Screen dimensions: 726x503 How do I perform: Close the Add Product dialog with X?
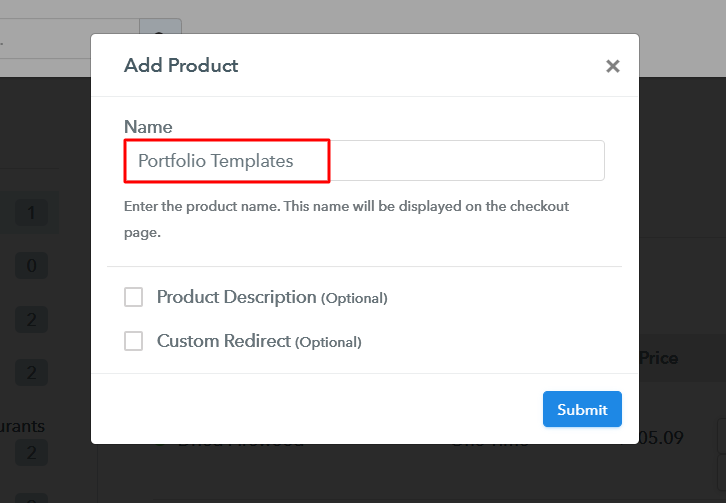pyautogui.click(x=613, y=67)
